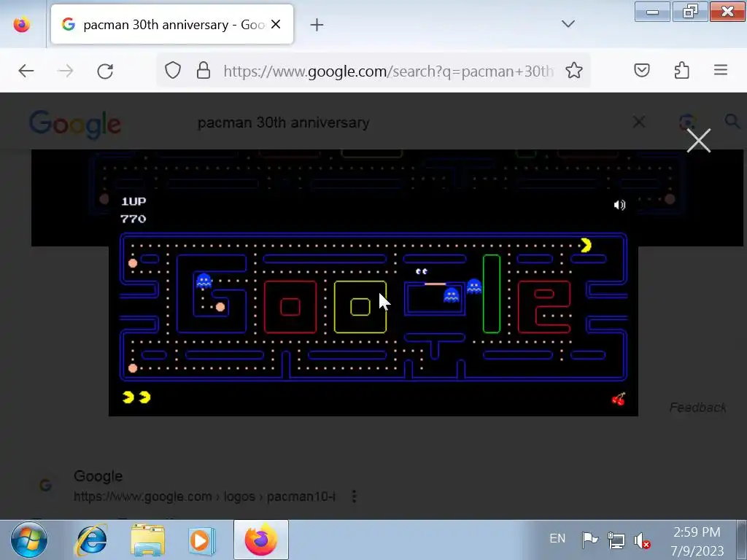Click Pac-Man character in the maze
This screenshot has width=747, height=560.
(x=586, y=245)
